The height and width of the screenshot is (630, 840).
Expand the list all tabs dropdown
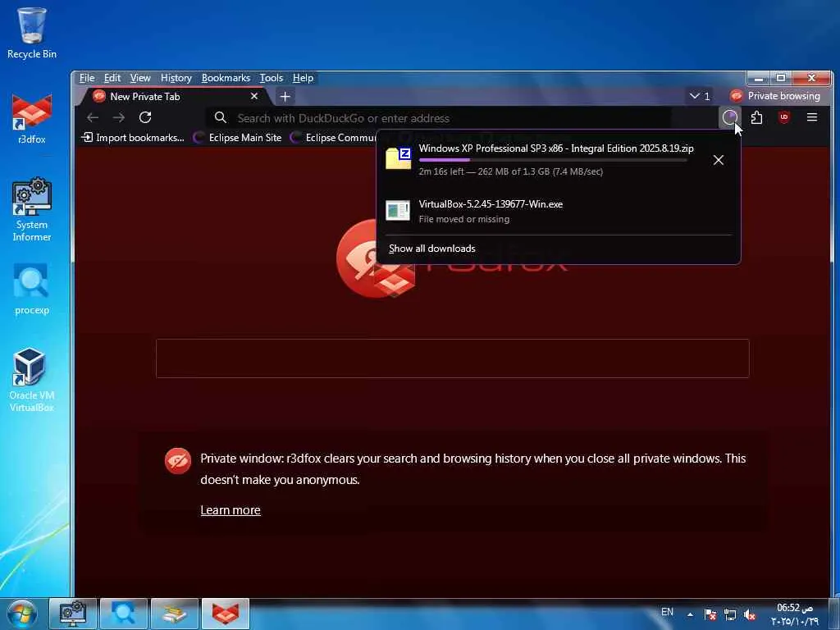(701, 96)
